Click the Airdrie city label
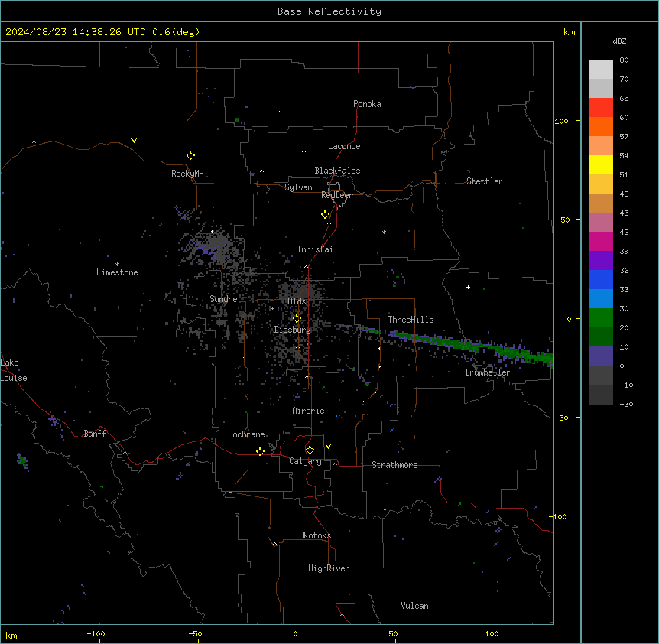This screenshot has width=659, height=644. coord(308,411)
